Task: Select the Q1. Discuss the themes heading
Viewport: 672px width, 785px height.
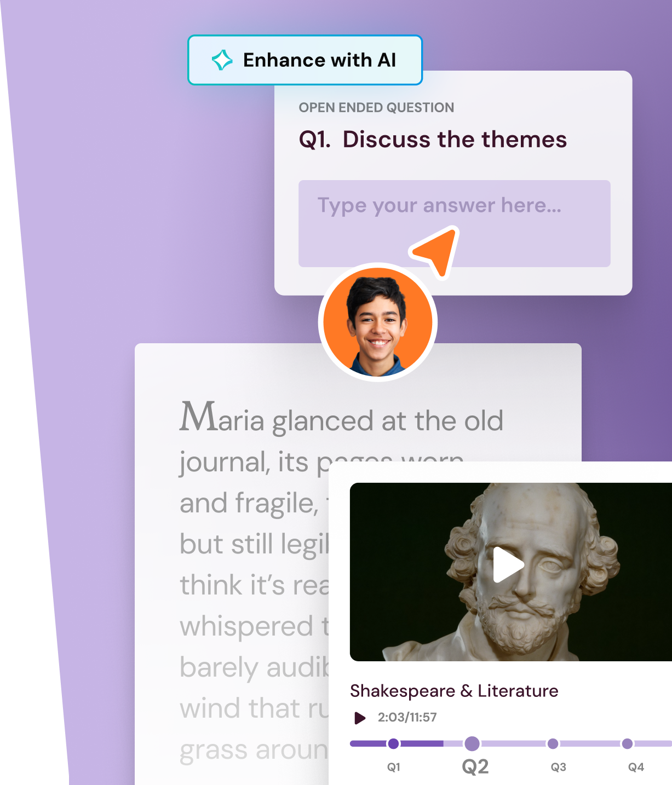Action: click(x=433, y=140)
